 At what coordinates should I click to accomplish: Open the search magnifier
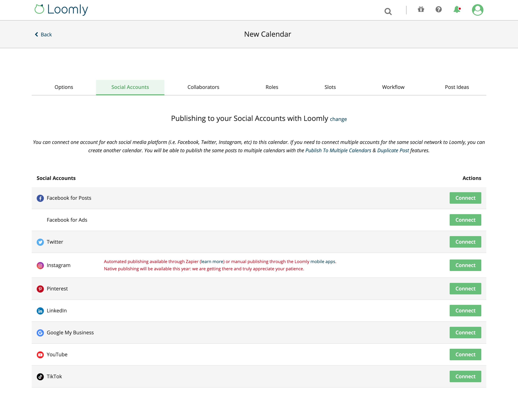click(x=388, y=11)
